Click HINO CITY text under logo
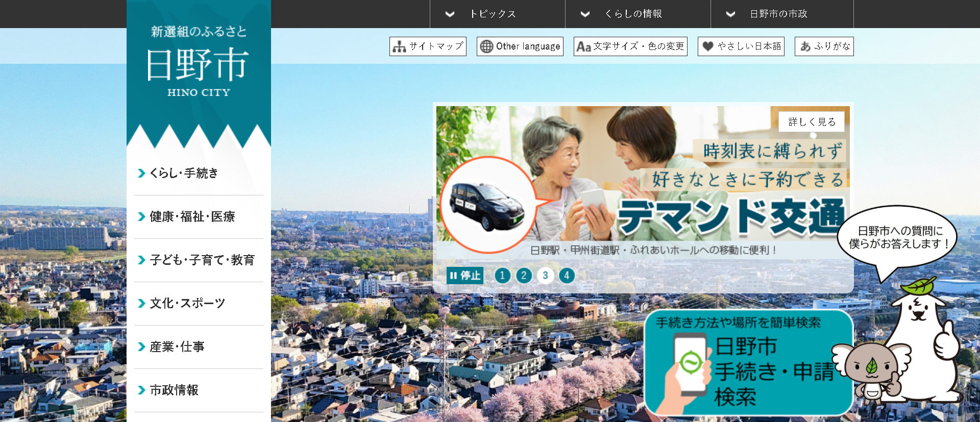The image size is (980, 422). click(x=199, y=92)
